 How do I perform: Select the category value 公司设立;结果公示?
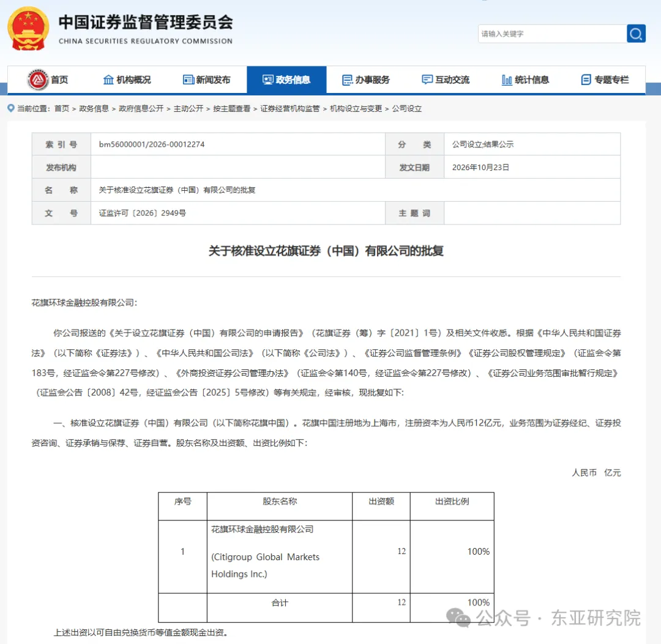(x=483, y=144)
